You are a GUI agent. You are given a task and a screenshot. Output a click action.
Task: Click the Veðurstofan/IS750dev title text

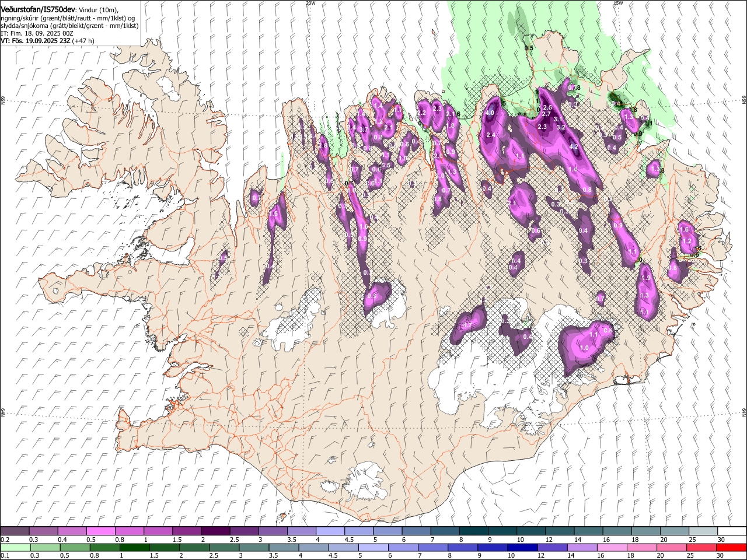pyautogui.click(x=37, y=9)
